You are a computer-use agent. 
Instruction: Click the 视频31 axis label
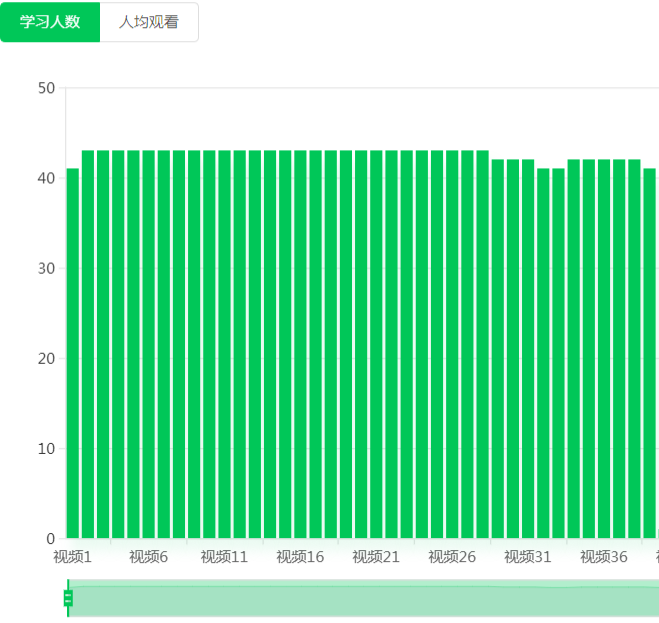click(528, 557)
